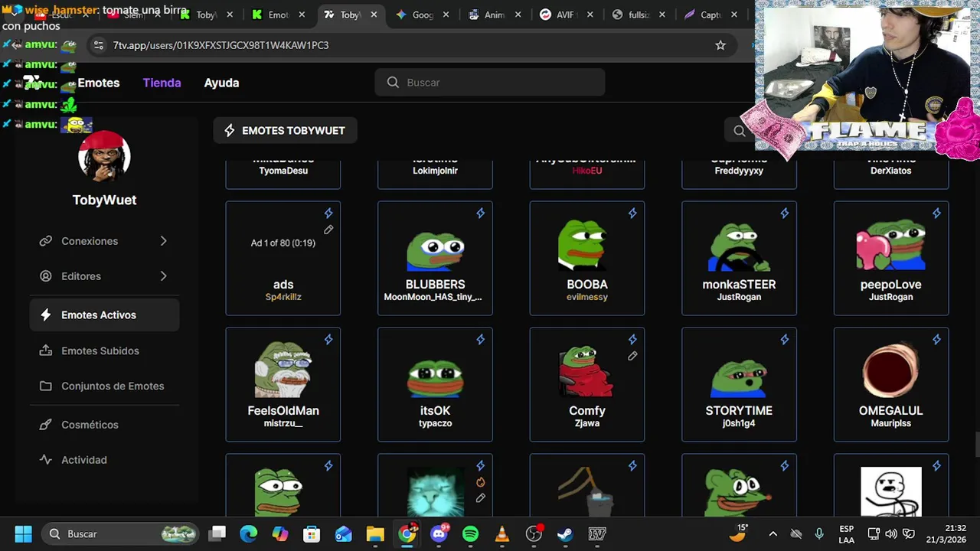Click the pencil icon on the glowing cat emote card
Viewport: 980px width, 551px height.
point(481,498)
